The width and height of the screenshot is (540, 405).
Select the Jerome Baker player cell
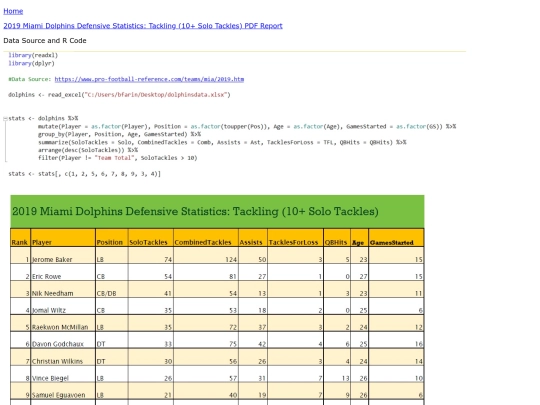[x=63, y=255]
